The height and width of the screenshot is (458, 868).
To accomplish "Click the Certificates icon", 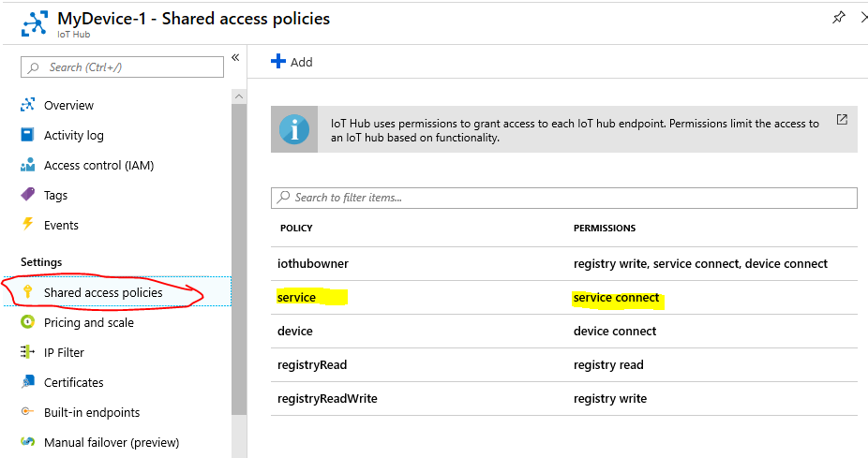I will point(28,382).
